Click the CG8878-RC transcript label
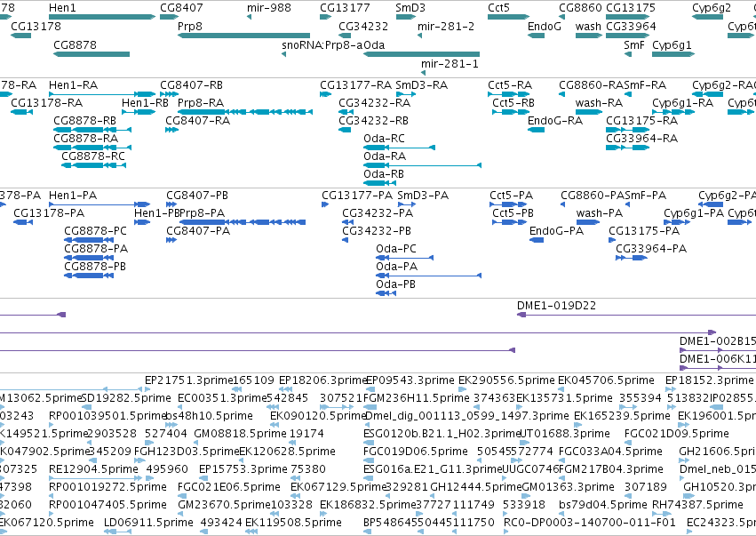Viewport: 756px width, 536px height. (x=93, y=156)
